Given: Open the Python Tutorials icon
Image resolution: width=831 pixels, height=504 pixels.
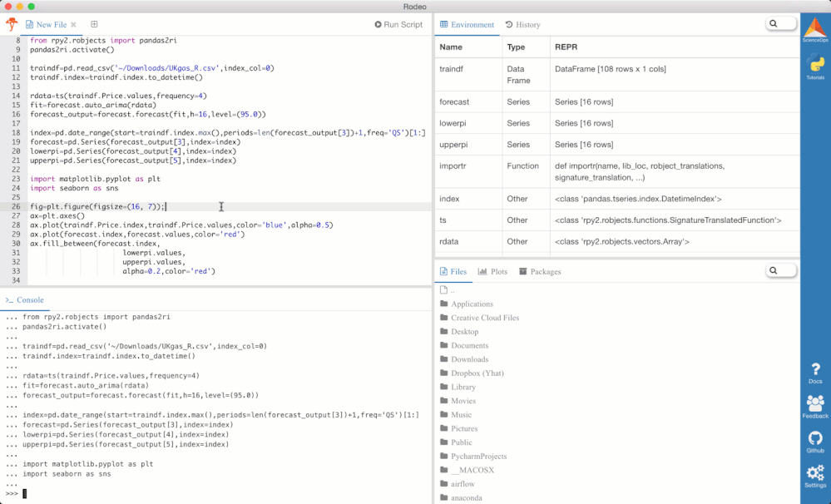Looking at the screenshot, I should tap(815, 67).
